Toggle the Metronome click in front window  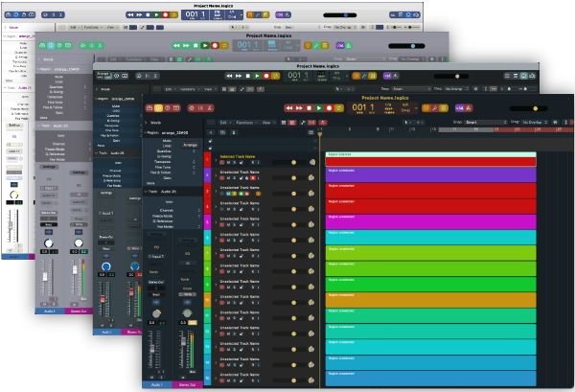tap(469, 108)
